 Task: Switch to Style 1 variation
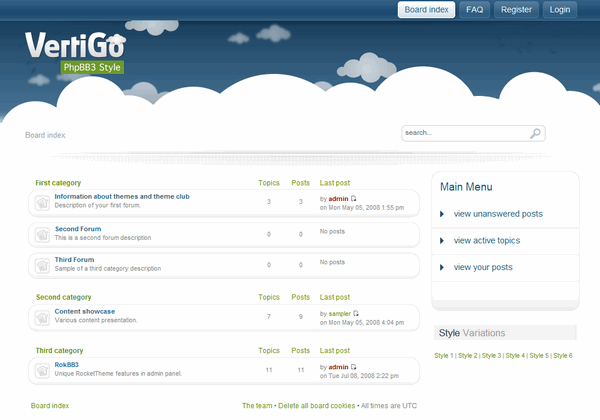coord(443,355)
